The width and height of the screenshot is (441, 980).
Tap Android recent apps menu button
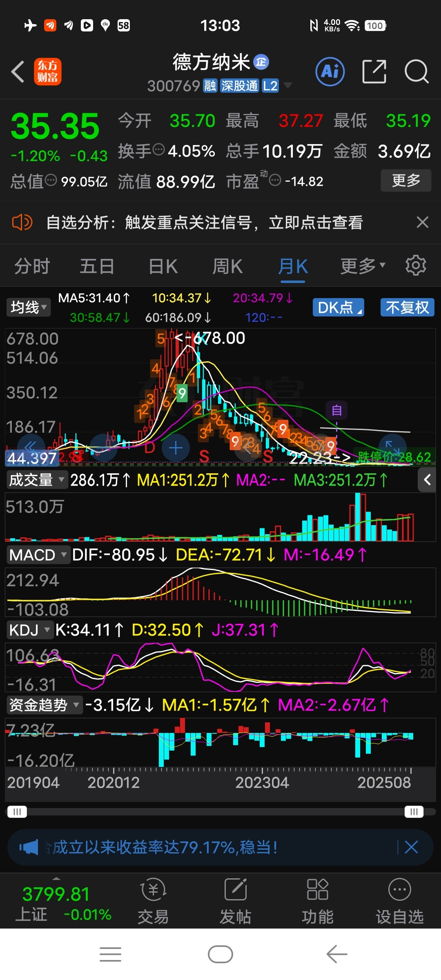110,954
